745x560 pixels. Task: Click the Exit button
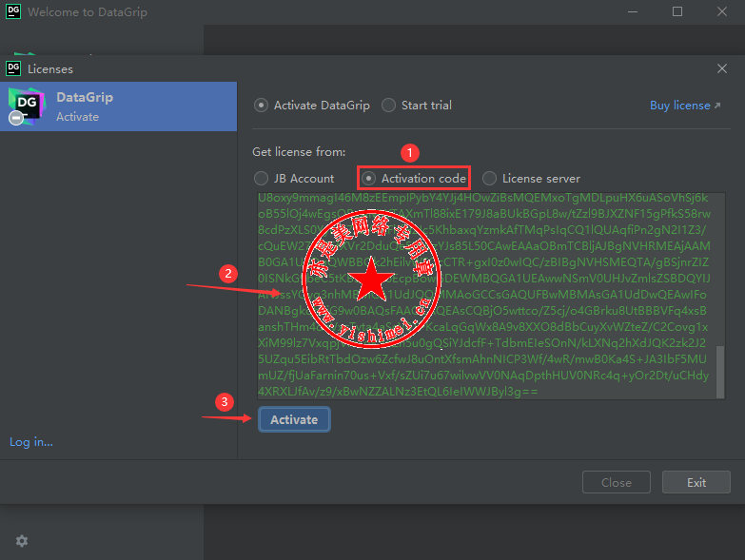tap(696, 483)
